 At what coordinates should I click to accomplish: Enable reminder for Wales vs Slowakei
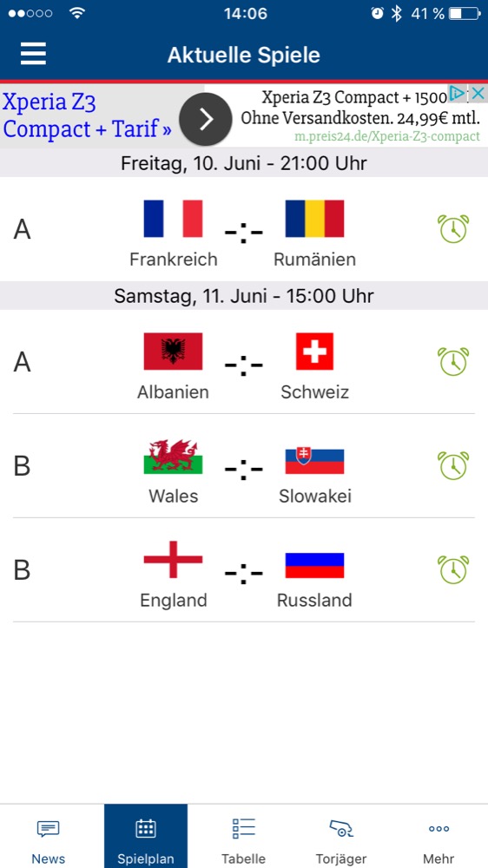453,465
